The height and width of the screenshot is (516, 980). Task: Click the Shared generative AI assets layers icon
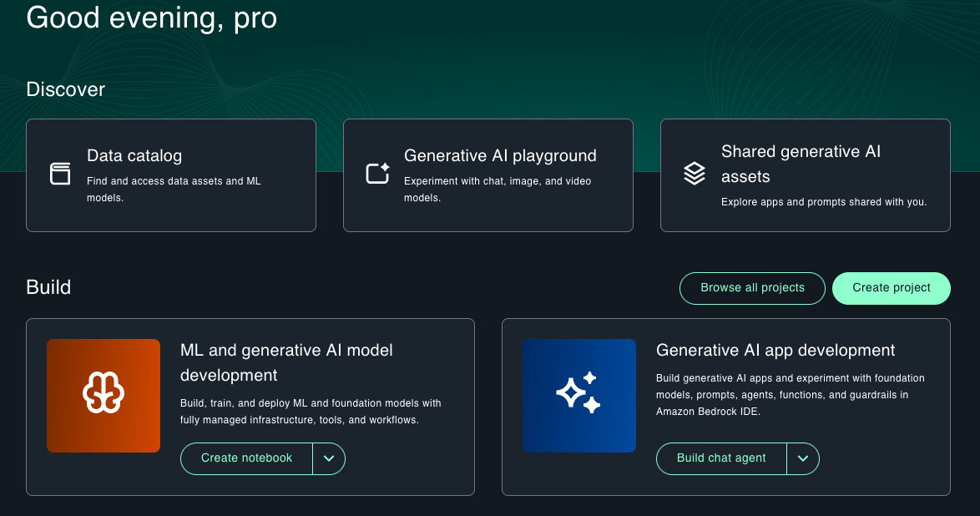pos(695,173)
